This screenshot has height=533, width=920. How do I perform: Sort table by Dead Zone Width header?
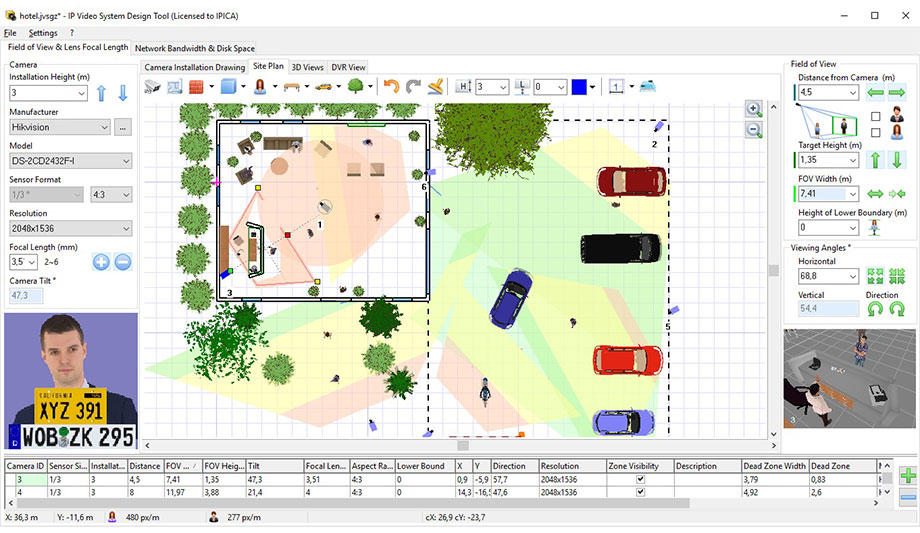(774, 465)
